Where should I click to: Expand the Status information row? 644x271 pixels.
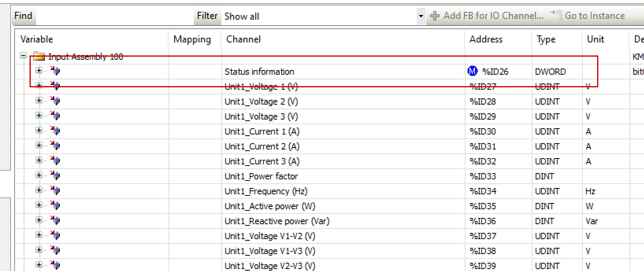[39, 70]
